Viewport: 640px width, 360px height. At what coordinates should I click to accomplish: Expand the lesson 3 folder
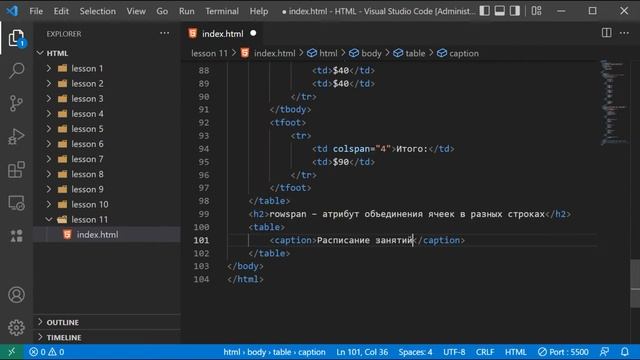coord(49,98)
